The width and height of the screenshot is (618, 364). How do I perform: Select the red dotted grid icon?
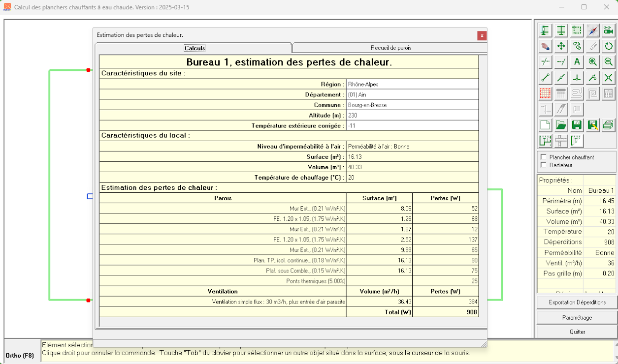[545, 93]
